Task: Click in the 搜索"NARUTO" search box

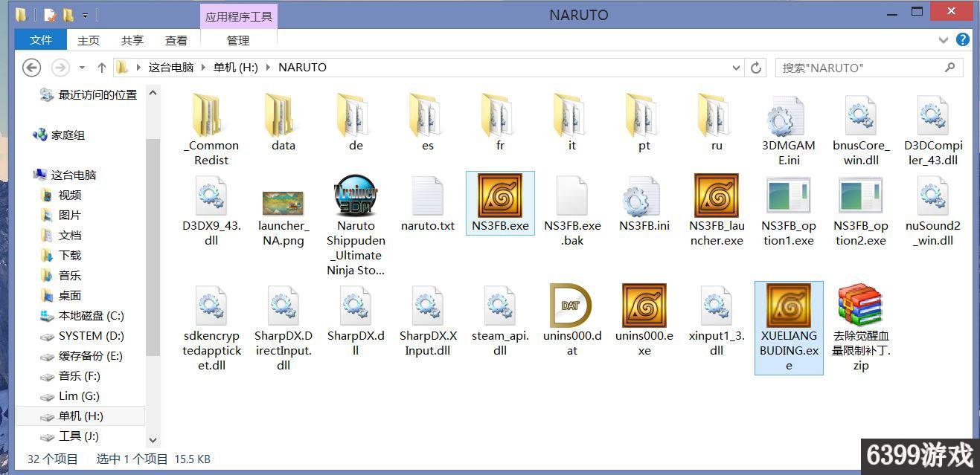Action: (869, 67)
